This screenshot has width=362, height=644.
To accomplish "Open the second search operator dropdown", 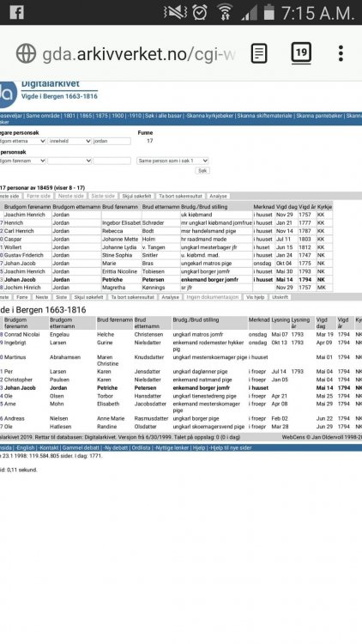I will [x=69, y=161].
